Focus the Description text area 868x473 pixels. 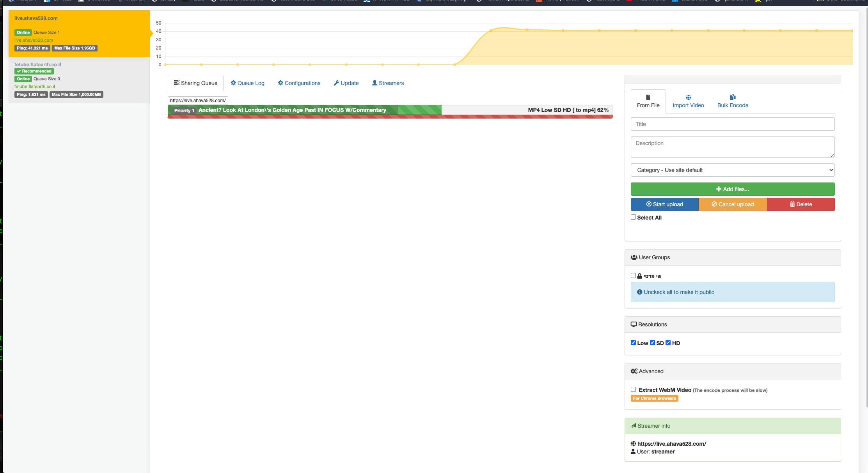click(733, 147)
